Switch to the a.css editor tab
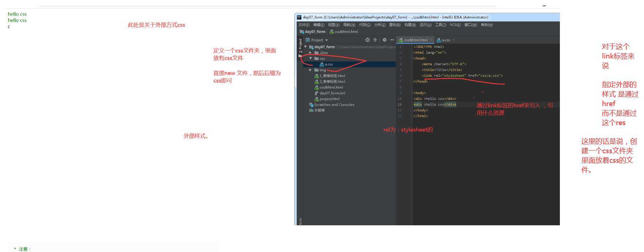This screenshot has height=252, width=644. click(x=446, y=40)
